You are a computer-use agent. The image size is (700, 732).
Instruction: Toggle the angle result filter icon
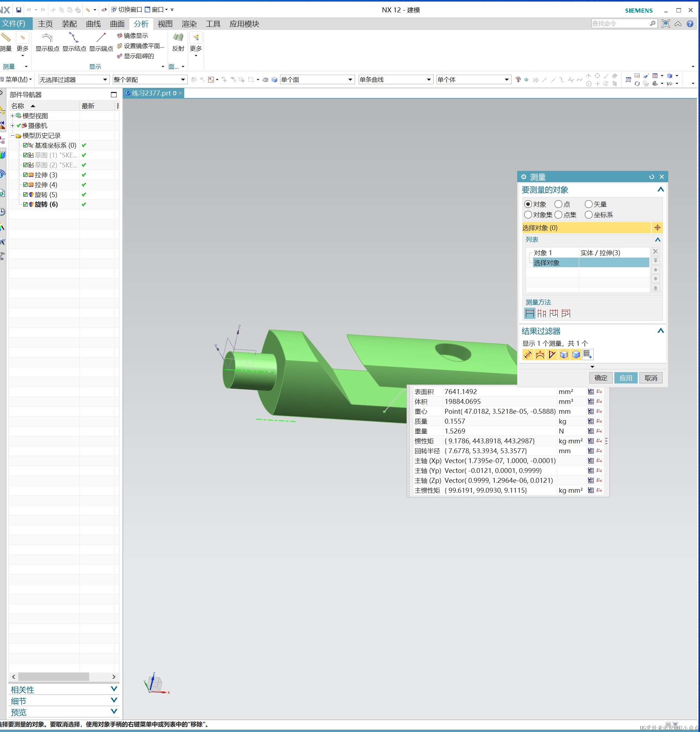tap(552, 355)
